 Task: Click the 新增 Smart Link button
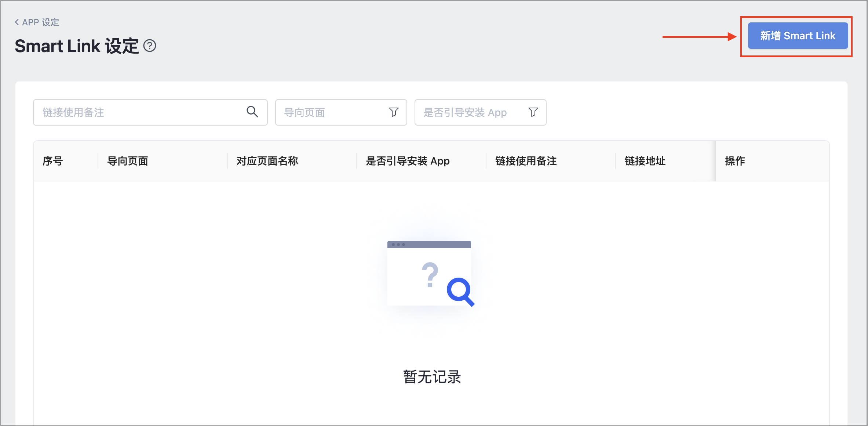coord(798,36)
